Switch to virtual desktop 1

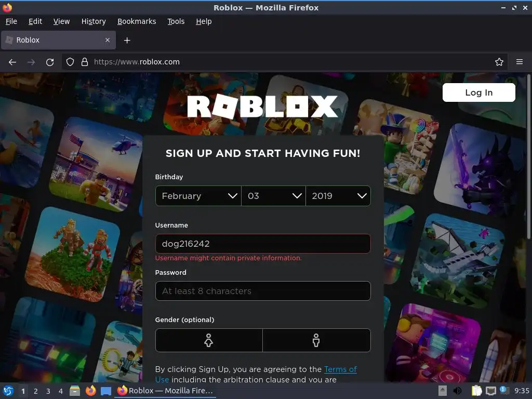tap(23, 391)
